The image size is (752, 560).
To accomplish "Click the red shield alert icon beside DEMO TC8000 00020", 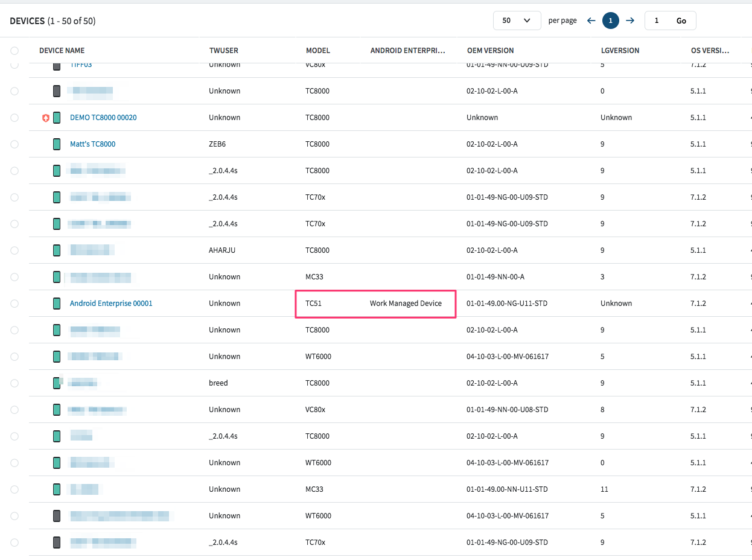I will [x=45, y=118].
